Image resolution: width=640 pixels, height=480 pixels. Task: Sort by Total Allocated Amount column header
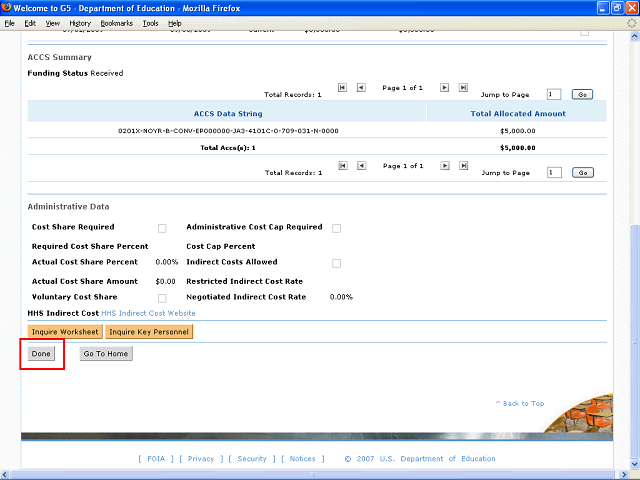(x=518, y=113)
